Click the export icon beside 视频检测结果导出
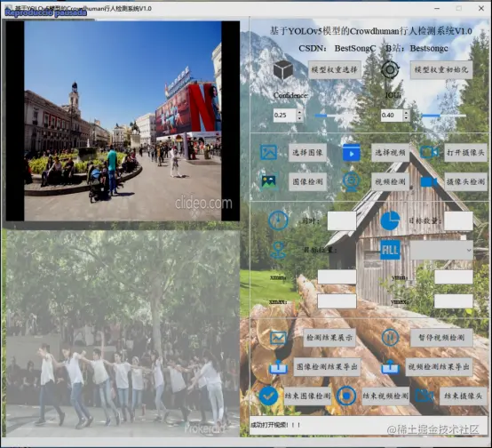The width and height of the screenshot is (492, 448). (x=390, y=366)
